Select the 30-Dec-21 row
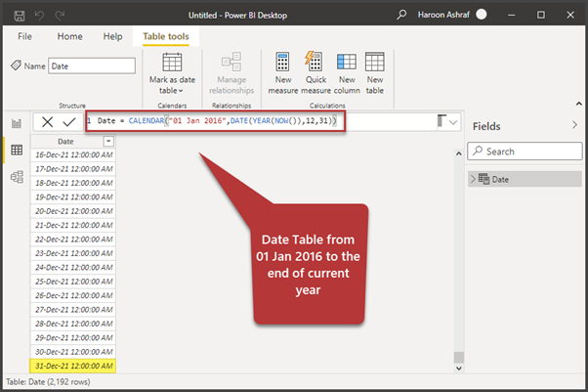The image size is (588, 392). point(73,352)
